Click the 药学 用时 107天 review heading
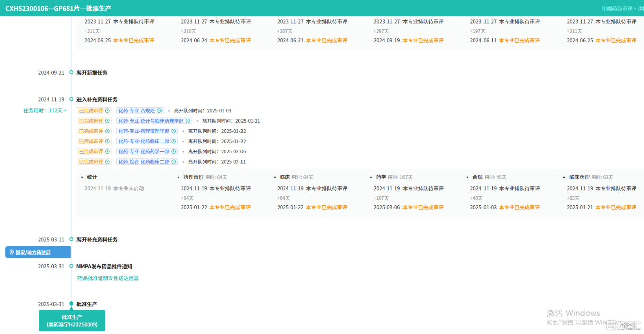This screenshot has height=334, width=644. pyautogui.click(x=394, y=177)
